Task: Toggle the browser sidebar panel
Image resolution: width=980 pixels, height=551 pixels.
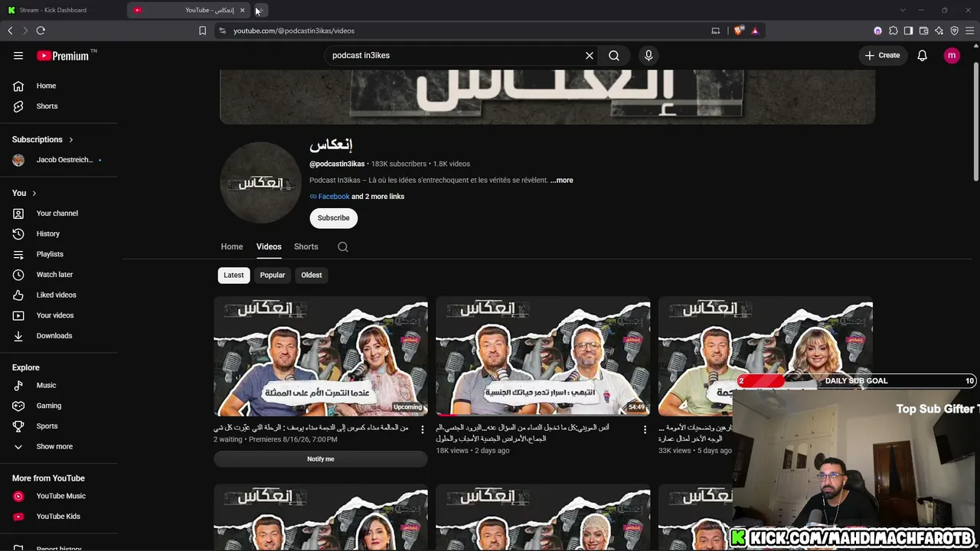Action: pos(908,31)
